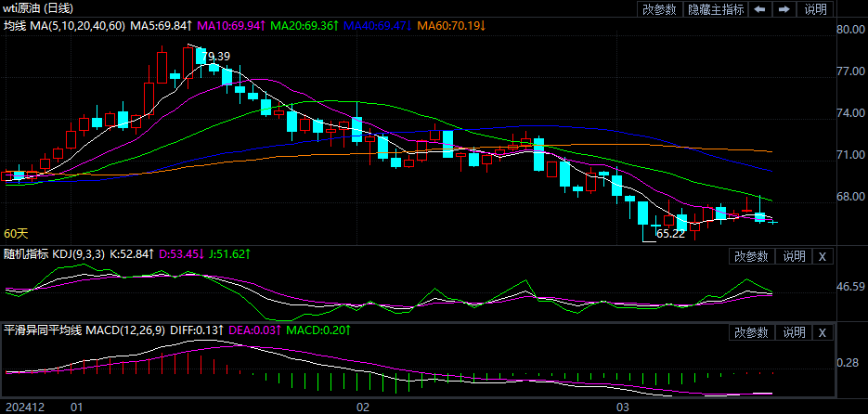868x414 pixels.
Task: Open 改参数 for the KDJ indicator
Action: click(x=751, y=256)
